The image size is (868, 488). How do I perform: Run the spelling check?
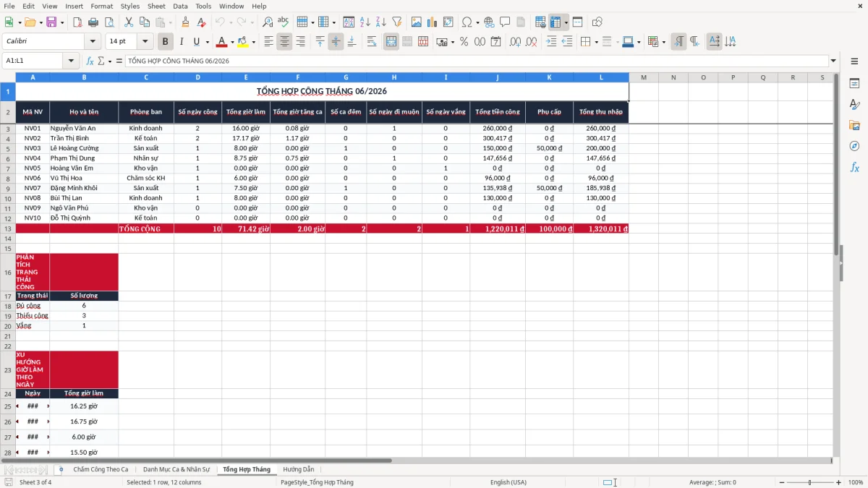click(x=283, y=22)
